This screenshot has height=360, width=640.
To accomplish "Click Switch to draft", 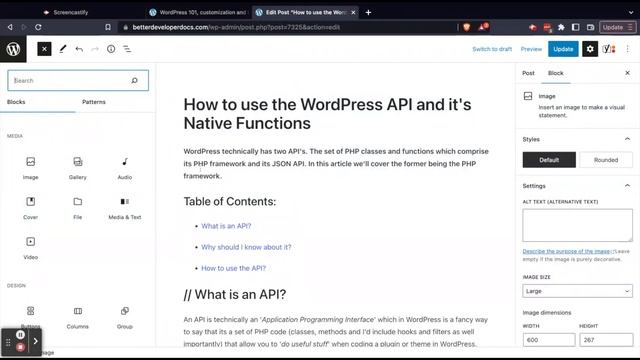I will tap(492, 49).
